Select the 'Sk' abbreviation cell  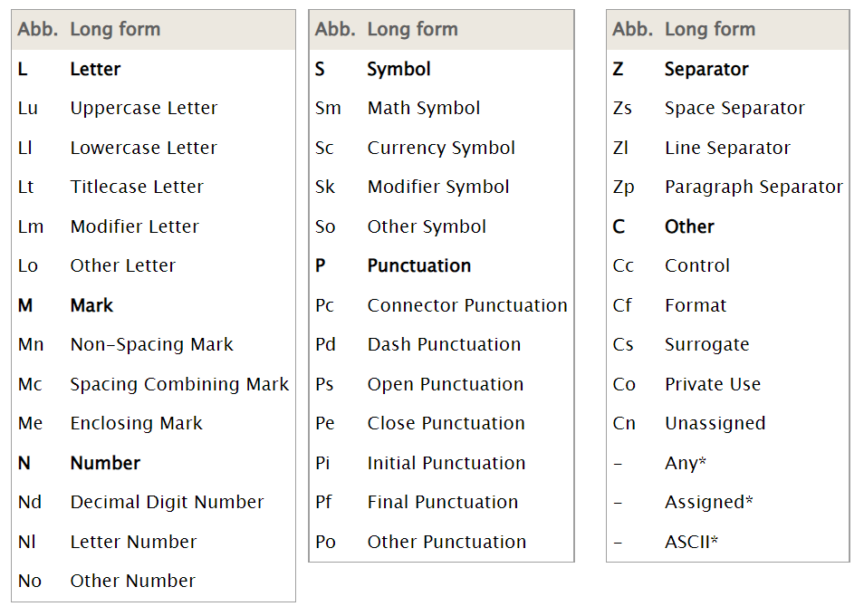click(x=325, y=188)
